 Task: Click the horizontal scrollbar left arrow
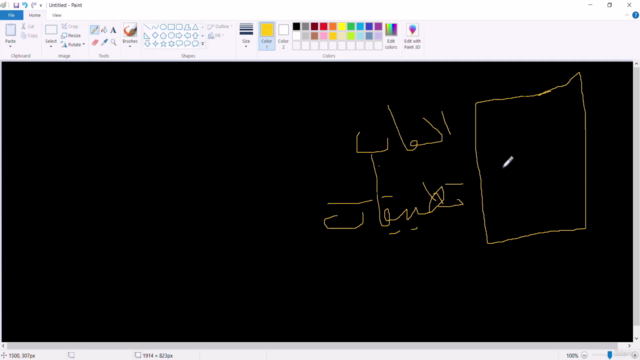coord(4,346)
